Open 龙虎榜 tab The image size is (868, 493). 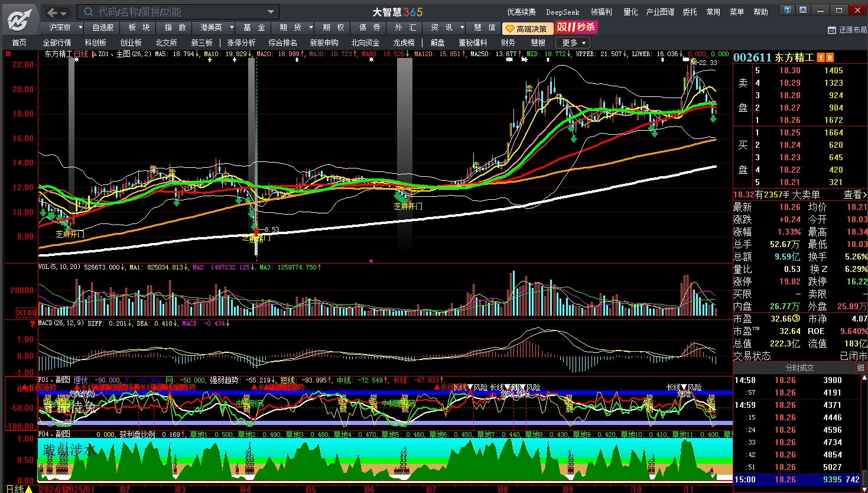tap(404, 43)
